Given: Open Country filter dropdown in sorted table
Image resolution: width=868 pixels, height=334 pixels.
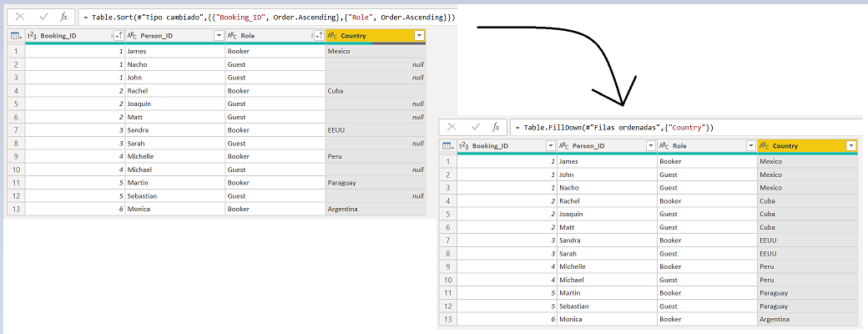Looking at the screenshot, I should pos(419,35).
